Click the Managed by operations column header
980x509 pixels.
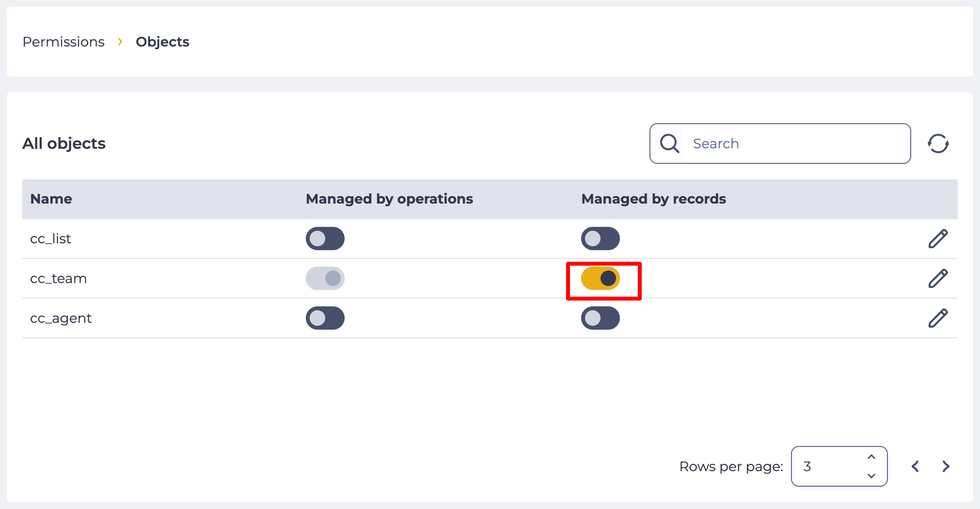(x=389, y=199)
